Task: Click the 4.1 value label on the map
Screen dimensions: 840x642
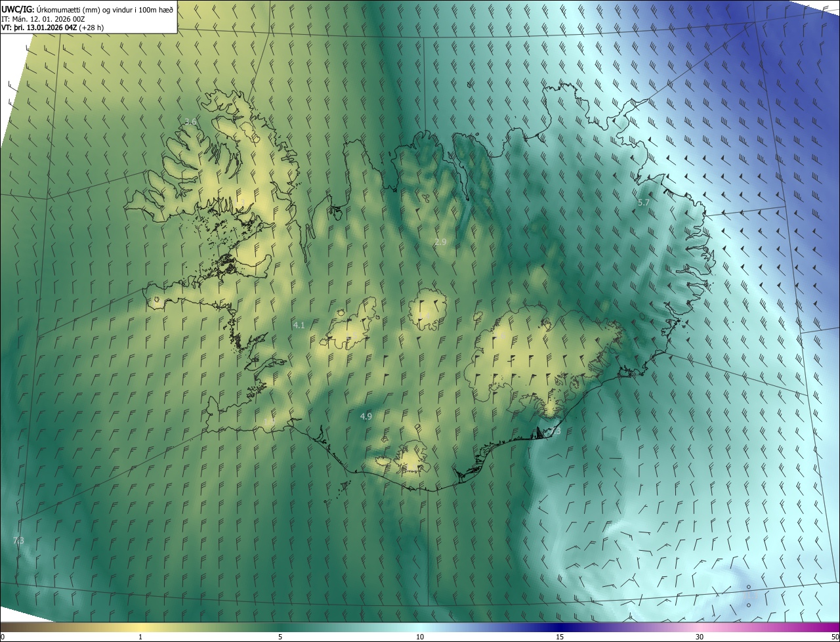Action: tap(299, 326)
